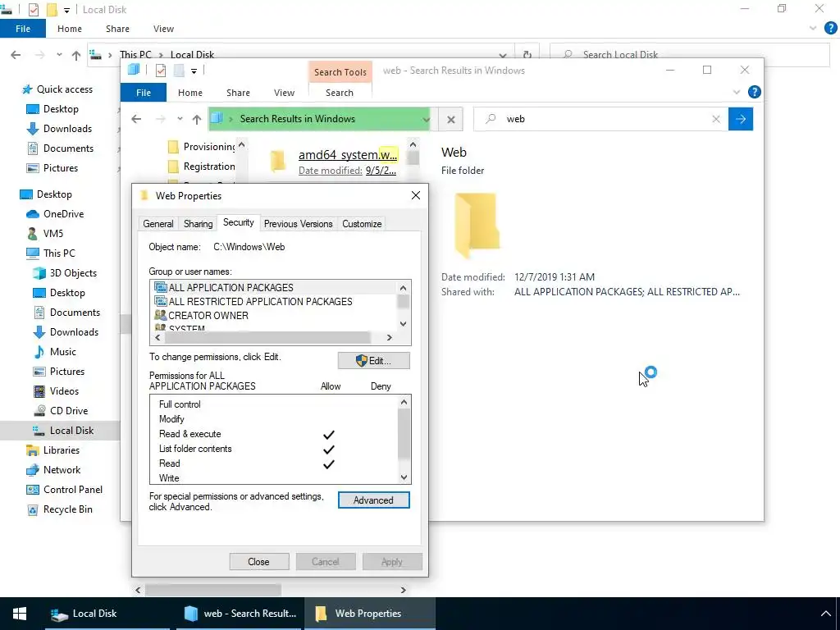Go up one level in Local Disk window

[x=76, y=55]
